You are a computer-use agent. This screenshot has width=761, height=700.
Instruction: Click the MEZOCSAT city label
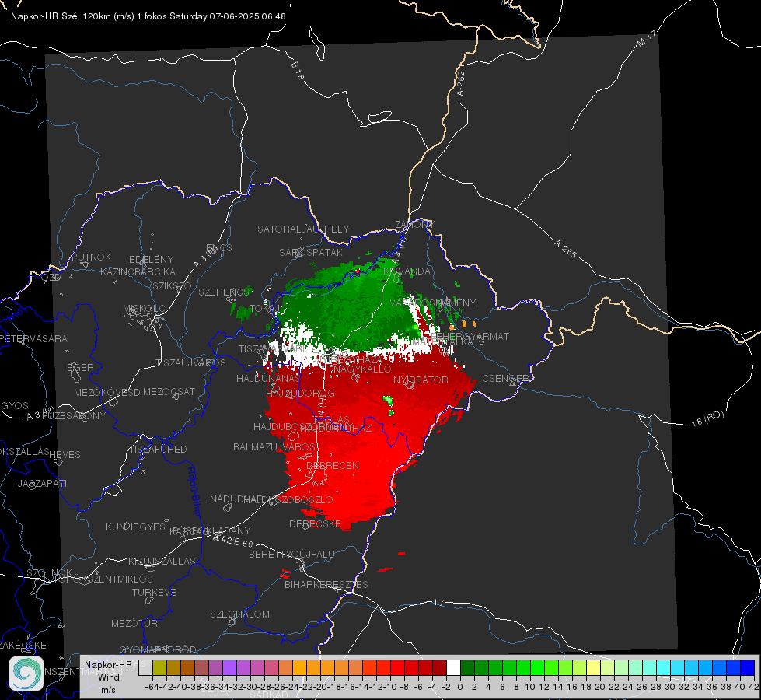[169, 391]
